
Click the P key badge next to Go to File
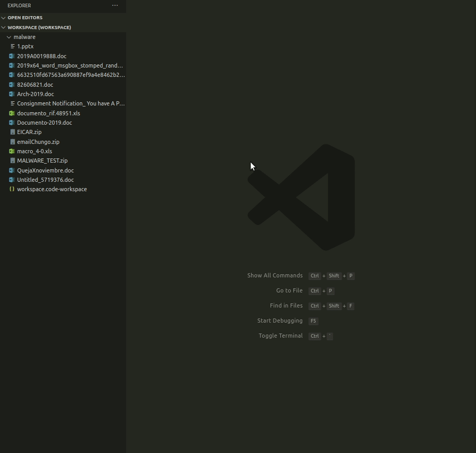coord(330,291)
